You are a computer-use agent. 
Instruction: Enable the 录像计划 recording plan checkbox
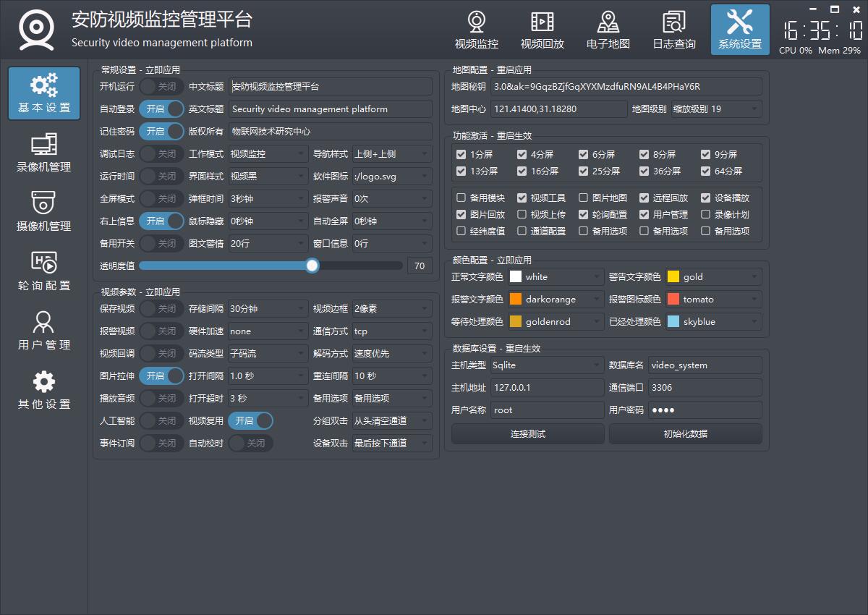(705, 215)
